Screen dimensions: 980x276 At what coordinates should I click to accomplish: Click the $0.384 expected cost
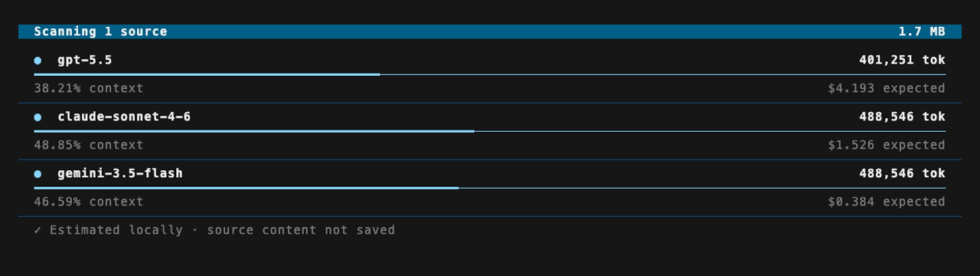[887, 202]
